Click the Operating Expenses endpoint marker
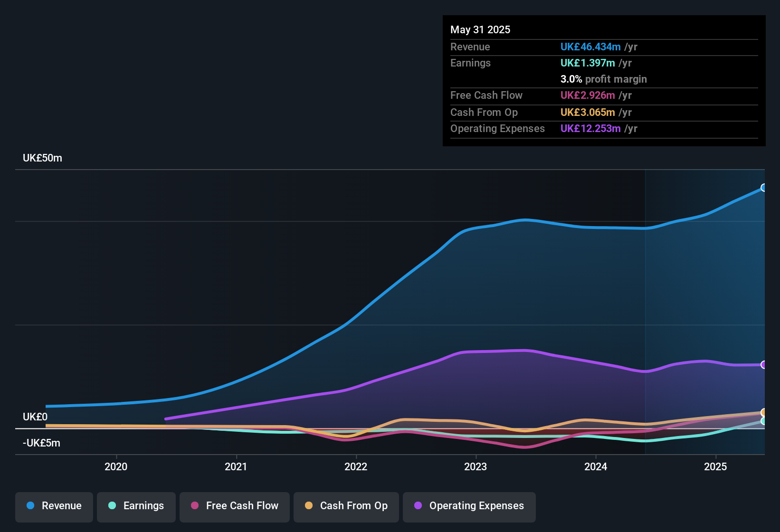The image size is (780, 532). tap(764, 365)
